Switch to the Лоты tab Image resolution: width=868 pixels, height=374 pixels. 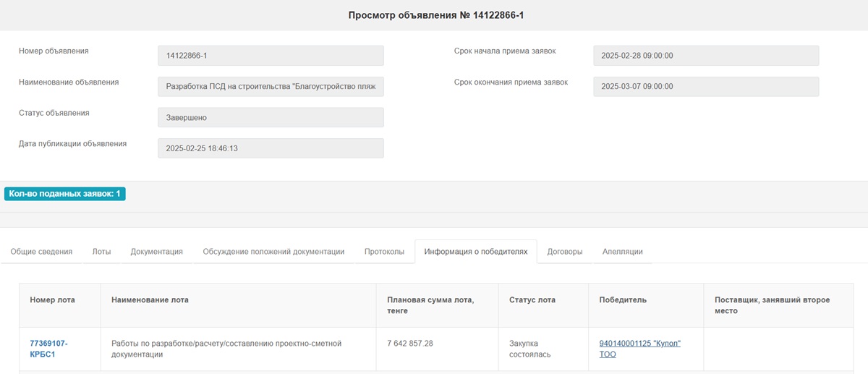[101, 252]
